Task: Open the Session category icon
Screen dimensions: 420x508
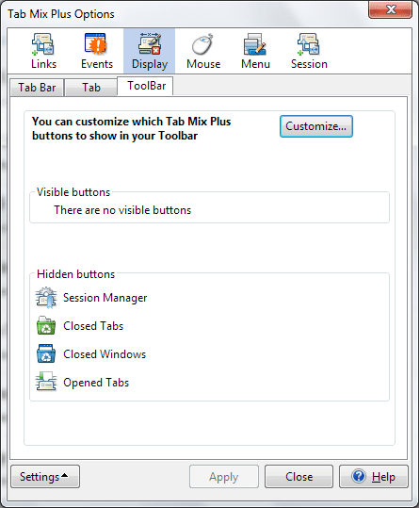Action: 309,44
